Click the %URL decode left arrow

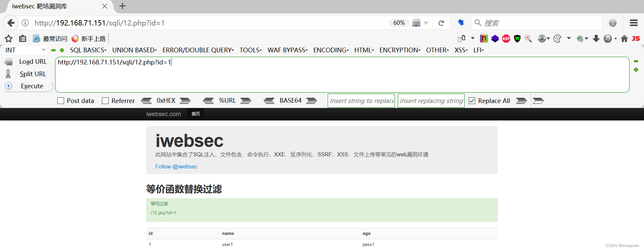(x=209, y=101)
